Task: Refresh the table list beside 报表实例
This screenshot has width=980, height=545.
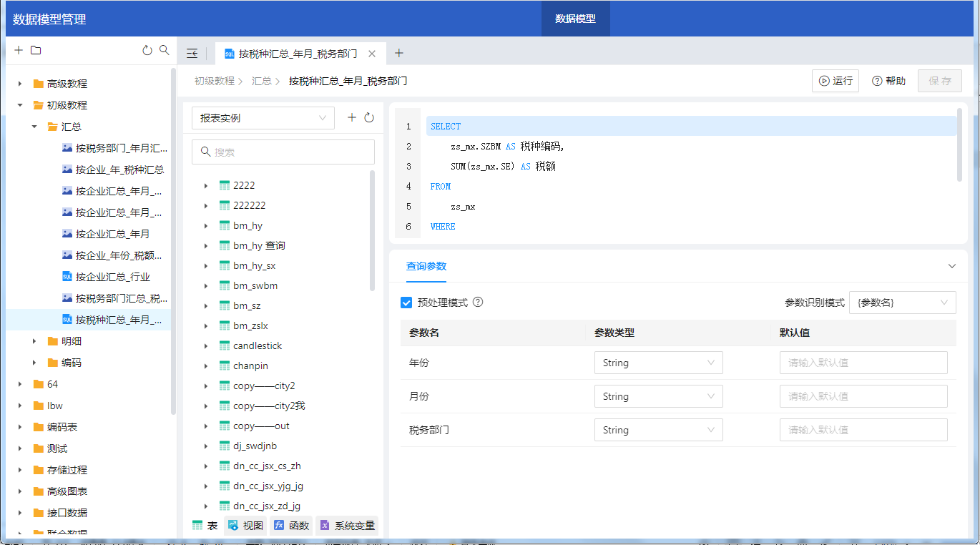Action: pos(369,118)
